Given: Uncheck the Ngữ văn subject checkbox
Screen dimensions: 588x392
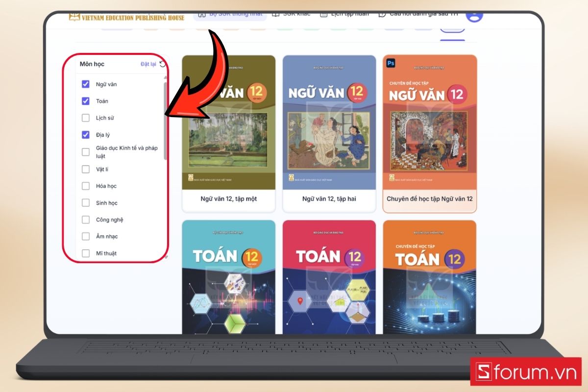Looking at the screenshot, I should point(86,84).
